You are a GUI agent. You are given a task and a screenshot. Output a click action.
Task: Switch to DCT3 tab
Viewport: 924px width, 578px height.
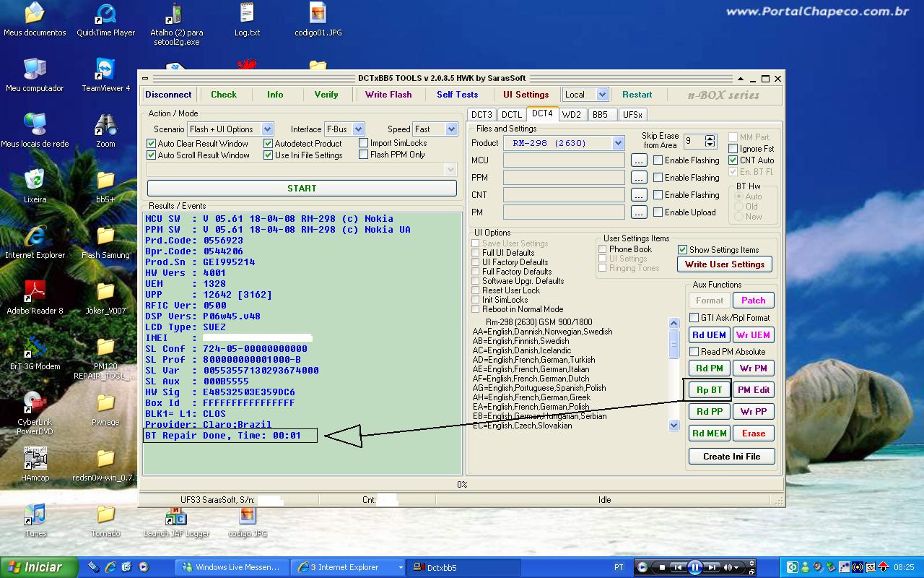[x=481, y=115]
